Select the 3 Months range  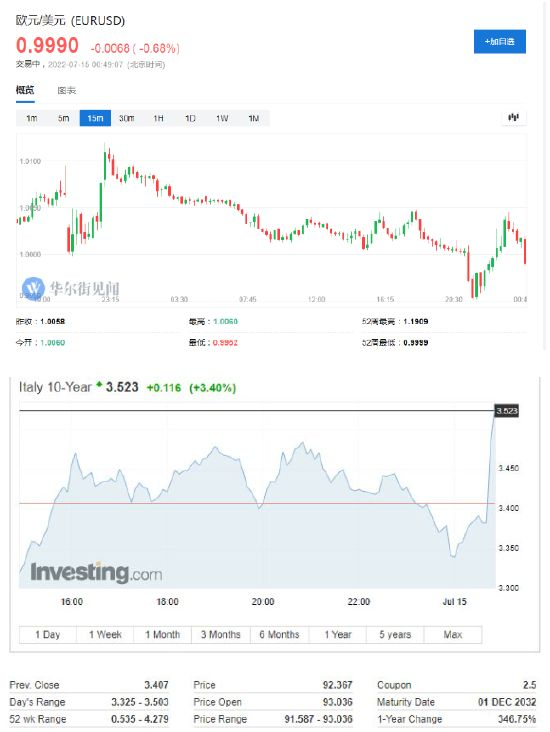coord(220,634)
